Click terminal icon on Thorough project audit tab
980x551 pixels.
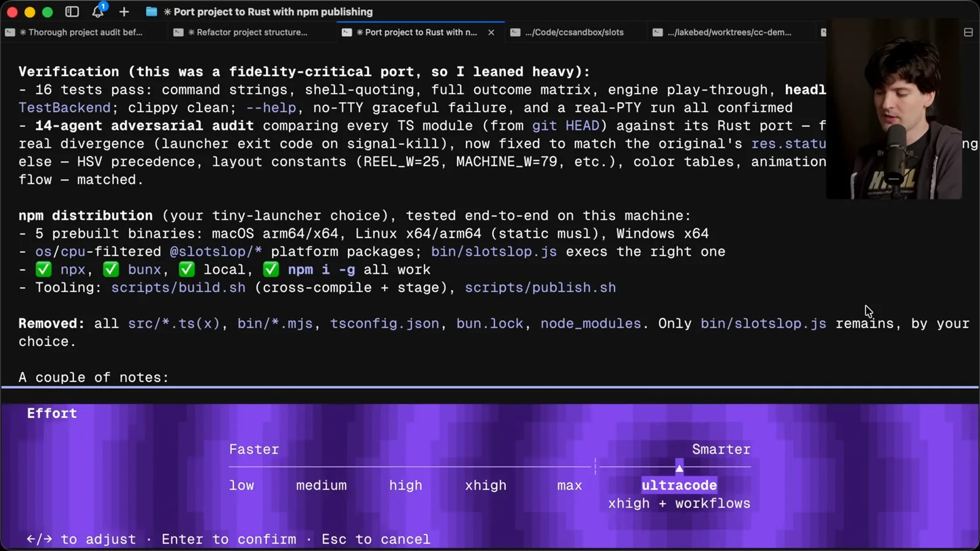(10, 32)
